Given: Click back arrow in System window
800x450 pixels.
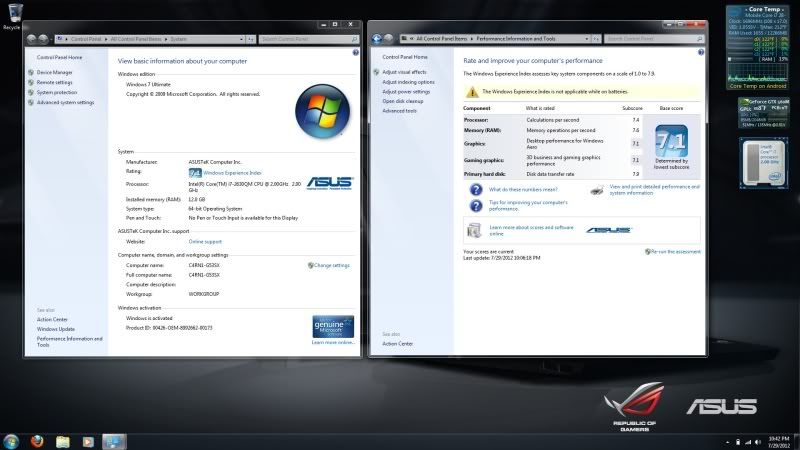Looking at the screenshot, I should (32, 39).
